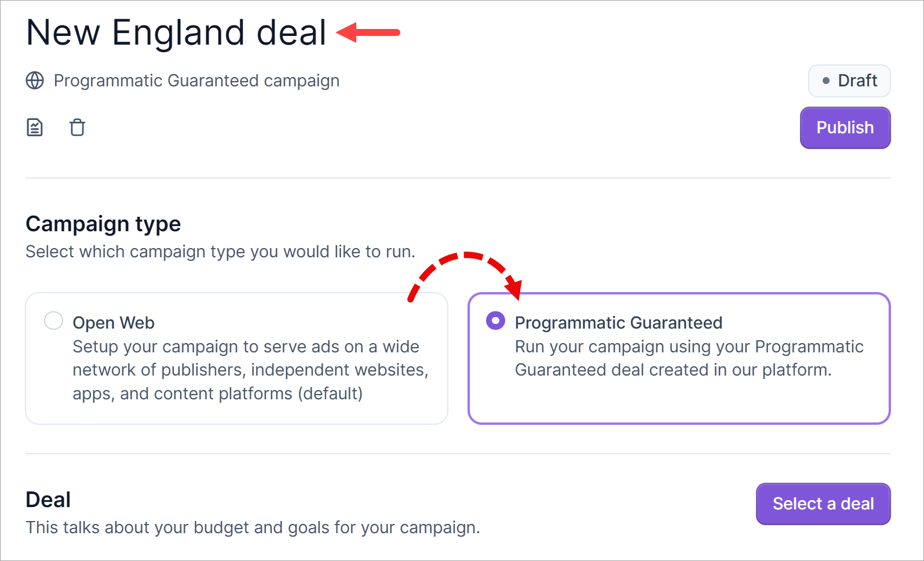
Task: Open the campaign notes document icon
Action: pos(35,127)
